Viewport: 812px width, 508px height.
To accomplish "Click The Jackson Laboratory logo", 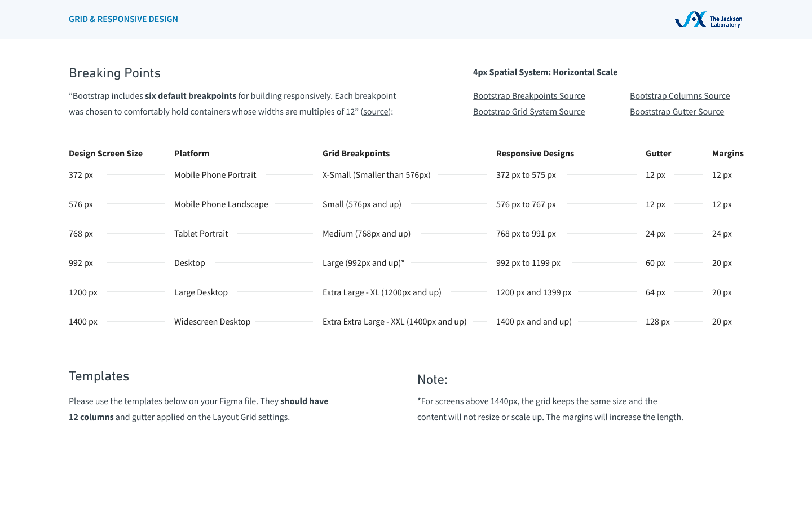I will (x=708, y=20).
